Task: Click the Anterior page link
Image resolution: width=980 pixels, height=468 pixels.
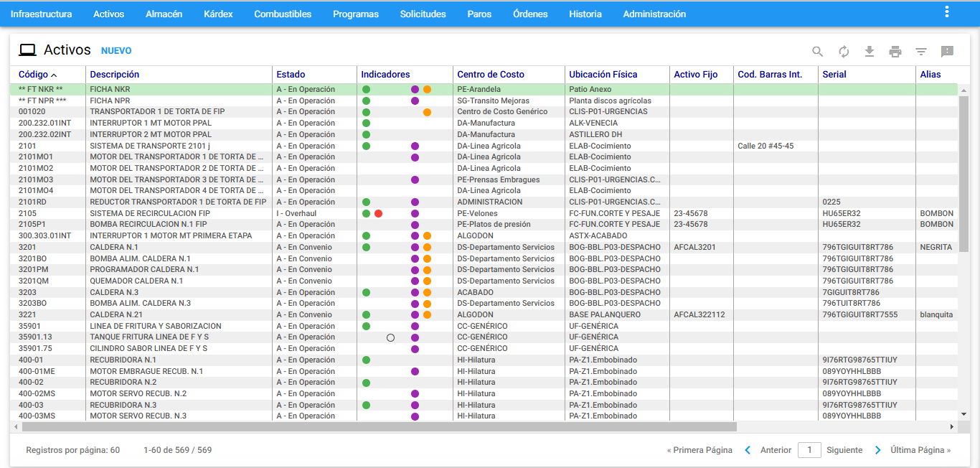Action: pos(776,450)
